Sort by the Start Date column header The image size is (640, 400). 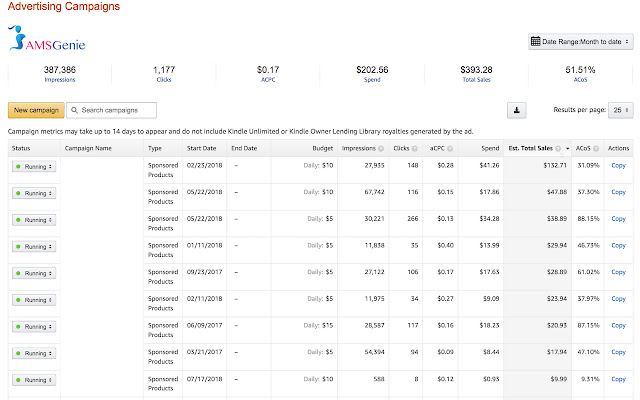(201, 149)
